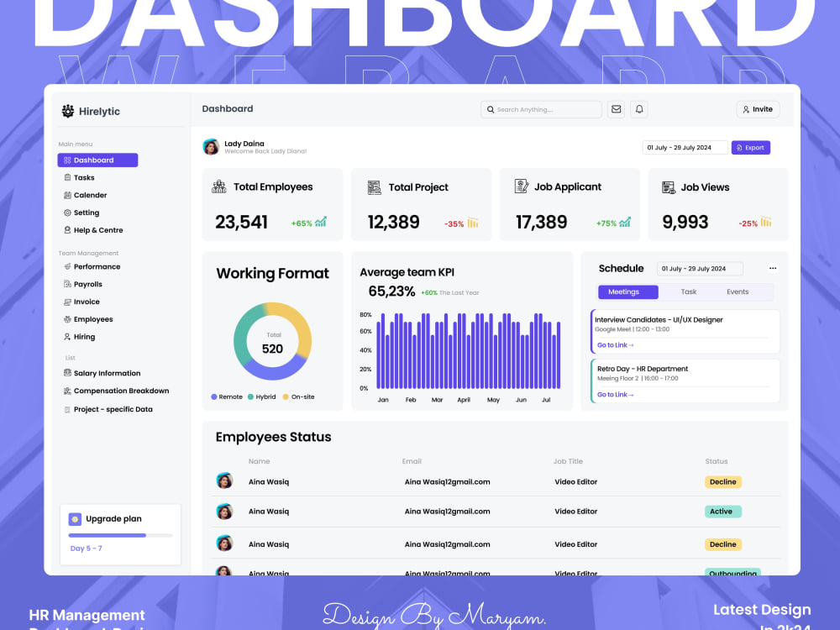Click the On-site legend color dot
This screenshot has width=840, height=630.
(286, 397)
